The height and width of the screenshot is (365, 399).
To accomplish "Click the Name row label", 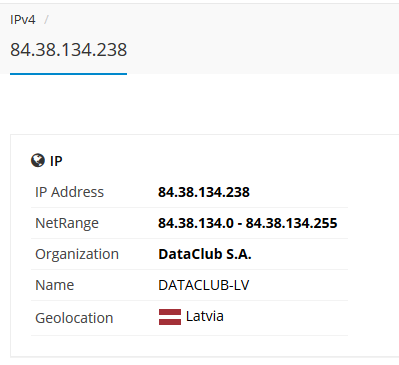I will (x=55, y=285).
